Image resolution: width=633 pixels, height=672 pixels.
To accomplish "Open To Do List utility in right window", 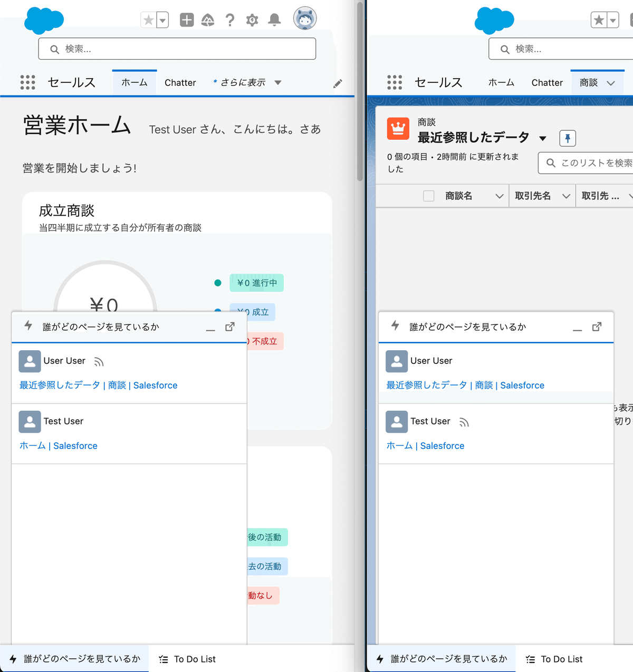I will click(555, 659).
